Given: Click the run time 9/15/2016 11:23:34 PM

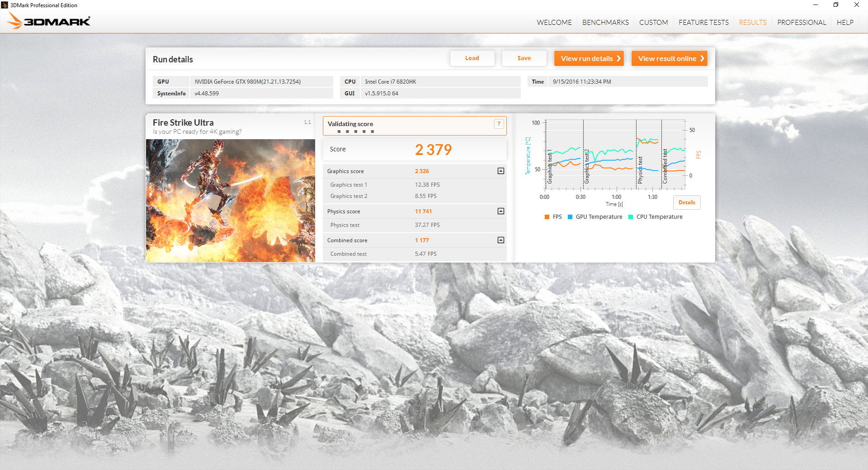Looking at the screenshot, I should coord(582,82).
